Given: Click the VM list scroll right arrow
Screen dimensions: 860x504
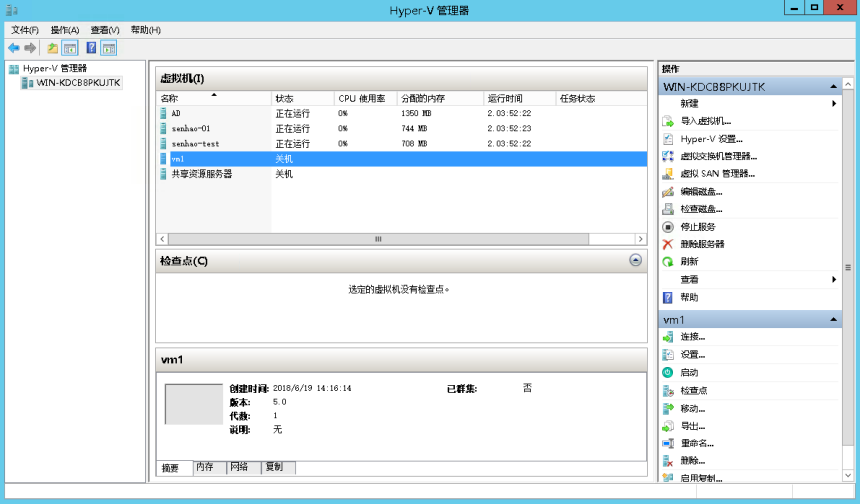Looking at the screenshot, I should click(640, 239).
